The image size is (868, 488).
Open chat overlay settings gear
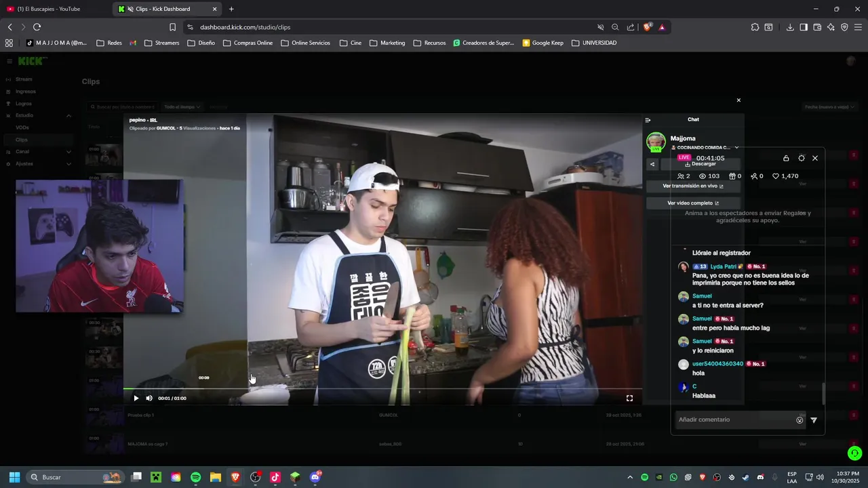[802, 158]
